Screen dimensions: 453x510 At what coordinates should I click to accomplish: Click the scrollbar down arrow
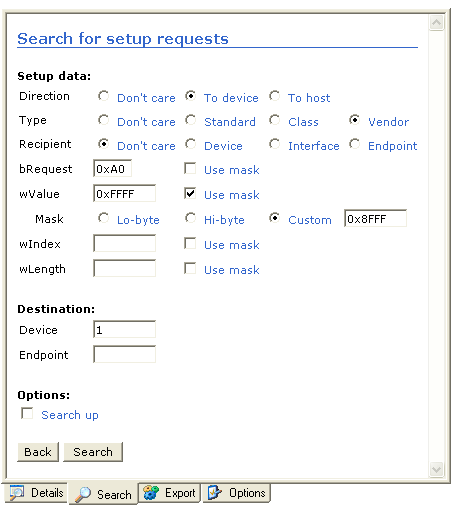(436, 469)
